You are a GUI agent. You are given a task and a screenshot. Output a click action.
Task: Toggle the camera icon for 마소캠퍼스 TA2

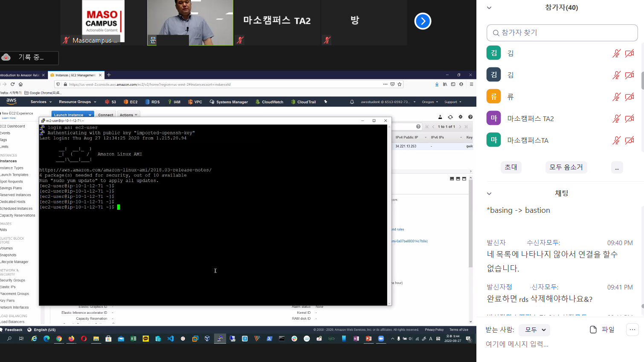point(629,119)
